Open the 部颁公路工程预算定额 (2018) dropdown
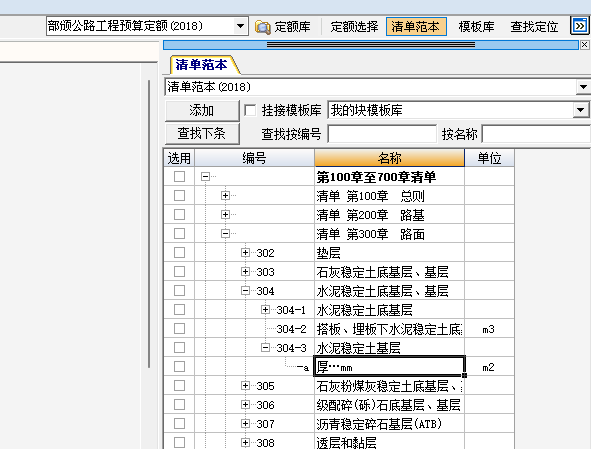This screenshot has width=591, height=449. (240, 26)
